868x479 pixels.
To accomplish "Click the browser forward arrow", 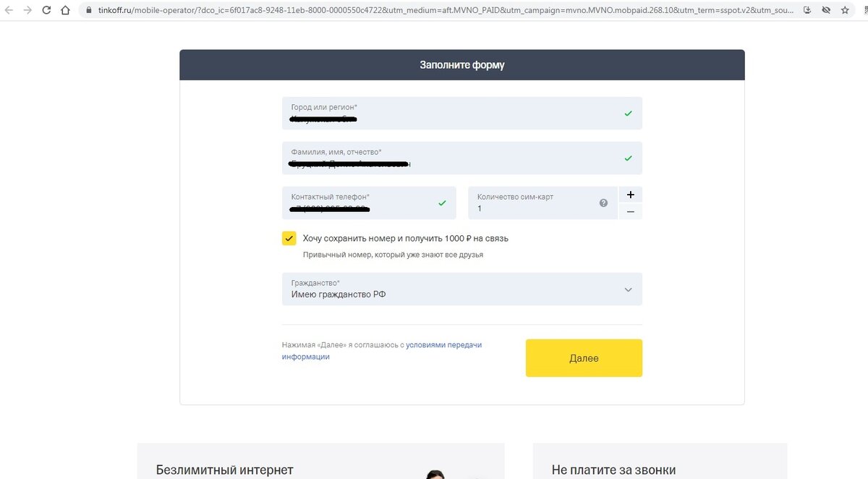I will 27,10.
